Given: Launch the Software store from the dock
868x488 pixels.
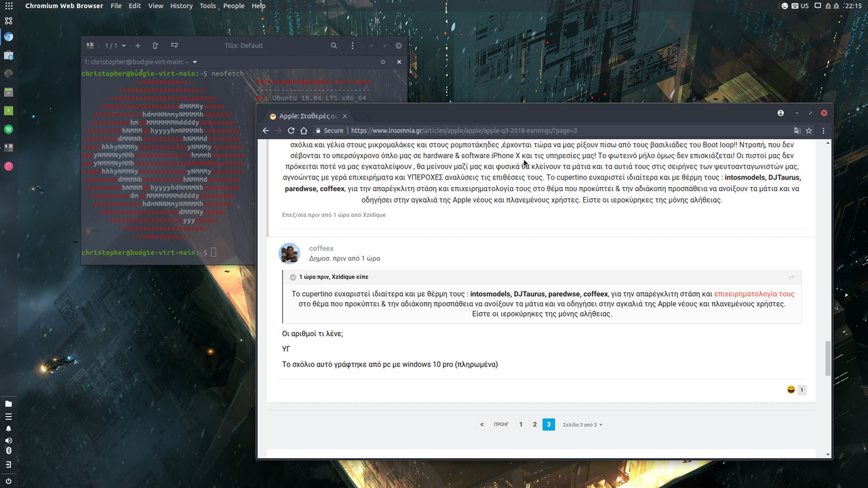Looking at the screenshot, I should click(x=8, y=55).
